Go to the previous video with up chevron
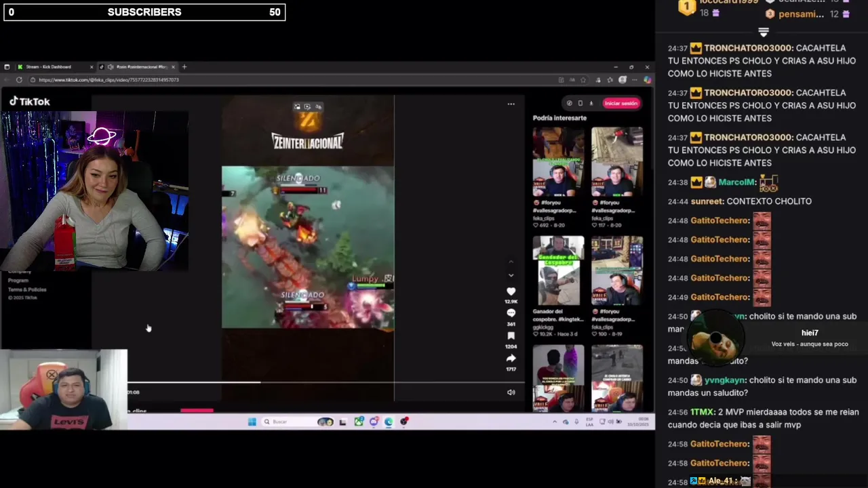This screenshot has height=488, width=868. pyautogui.click(x=511, y=262)
